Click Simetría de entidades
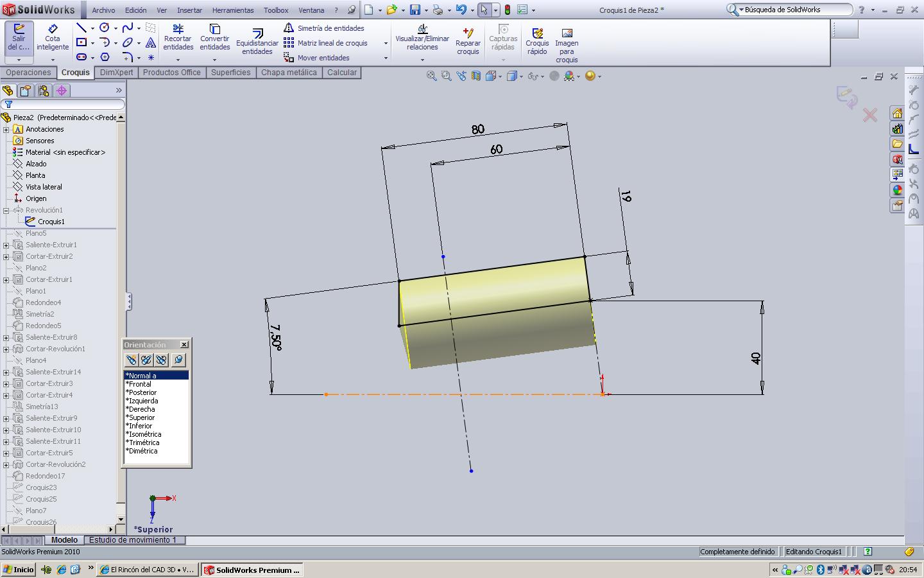Viewport: 924px width, 578px height. 324,28
